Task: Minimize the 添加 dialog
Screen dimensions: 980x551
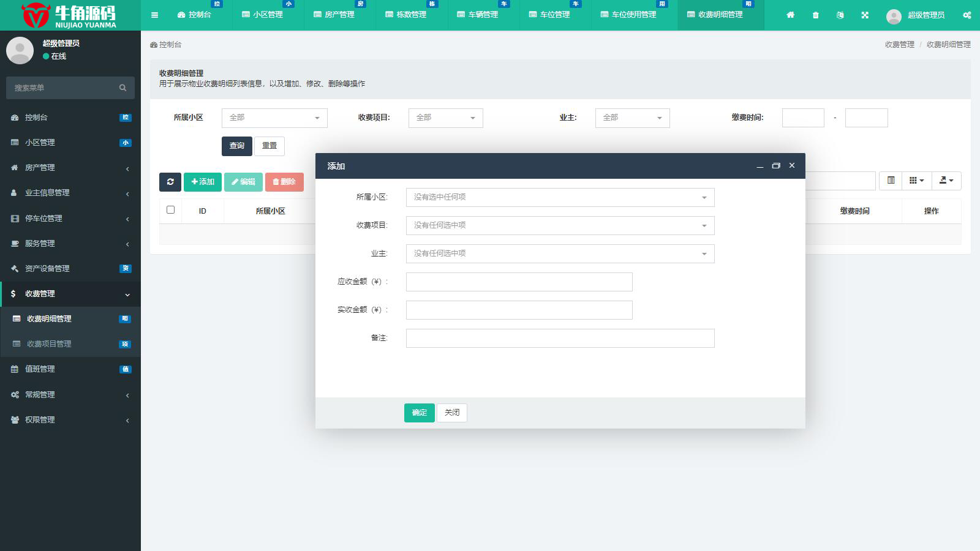Action: tap(760, 166)
